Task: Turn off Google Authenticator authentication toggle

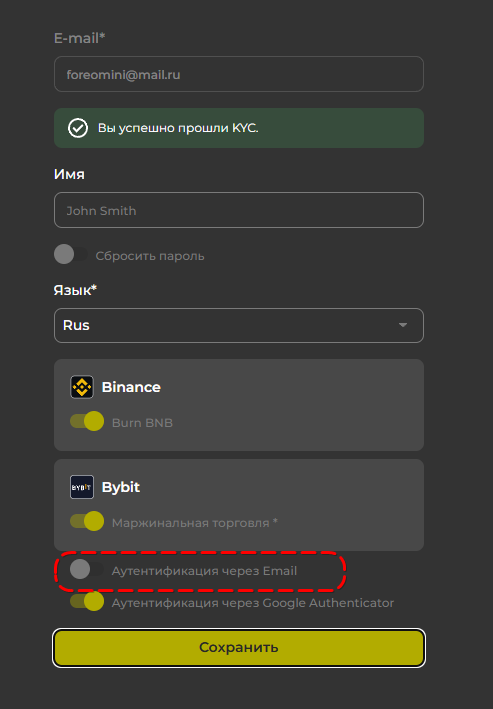Action: pyautogui.click(x=87, y=601)
